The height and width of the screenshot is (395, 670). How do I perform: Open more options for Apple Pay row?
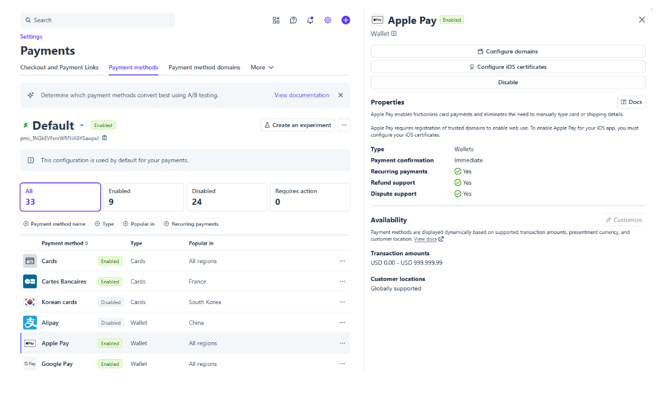click(x=342, y=343)
